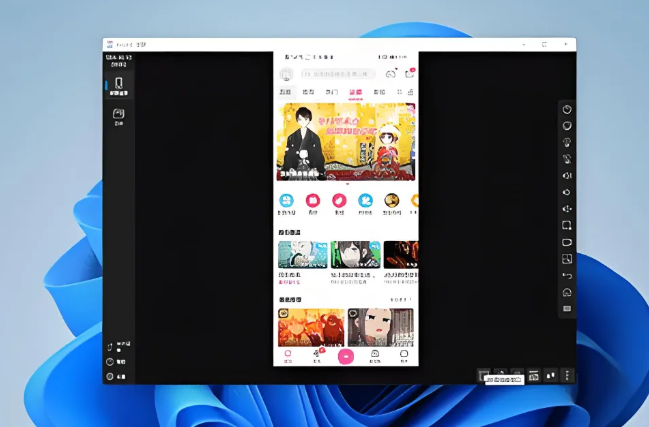
Task: Tap the fourth bottom navigation item
Action: [x=375, y=356]
